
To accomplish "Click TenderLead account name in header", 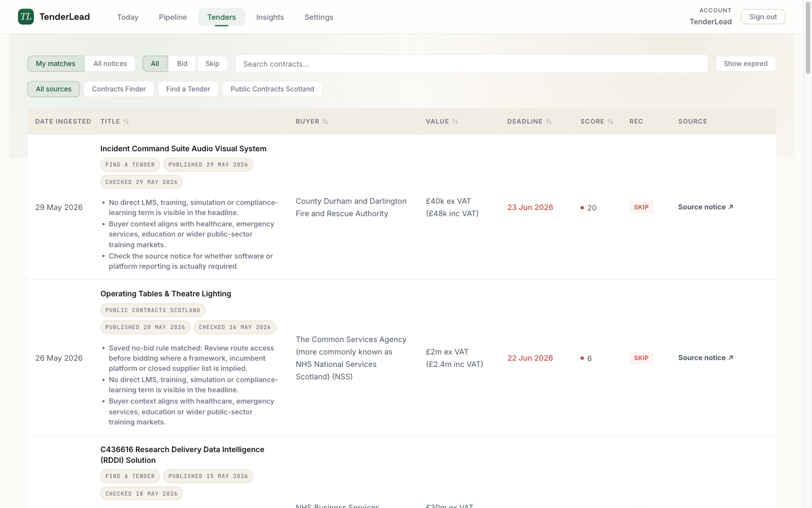I will pos(710,21).
